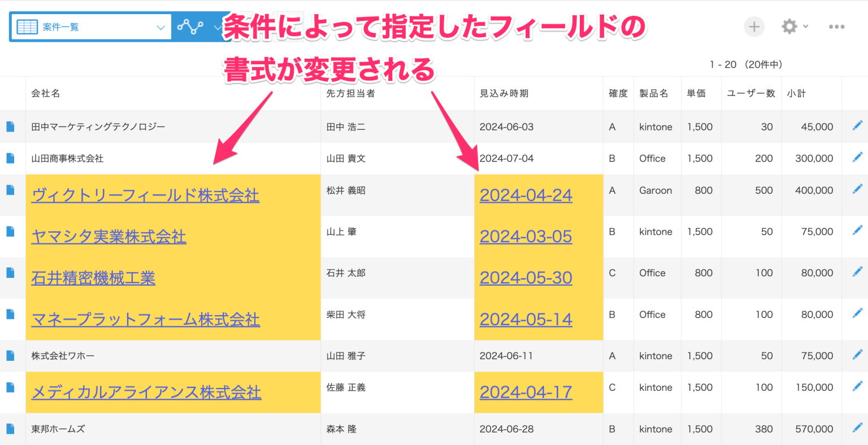Click the ellipsis options icon
This screenshot has width=868, height=445.
[836, 26]
